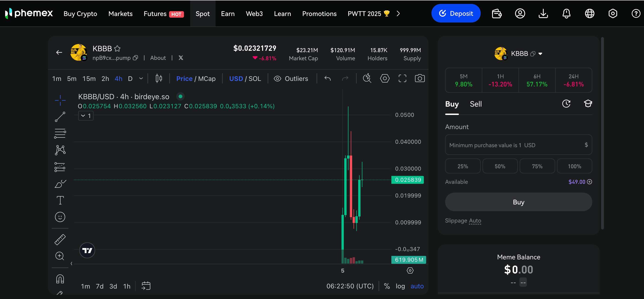Open the help question mark icon
Viewport: 644px width, 299px height.
coord(636,13)
